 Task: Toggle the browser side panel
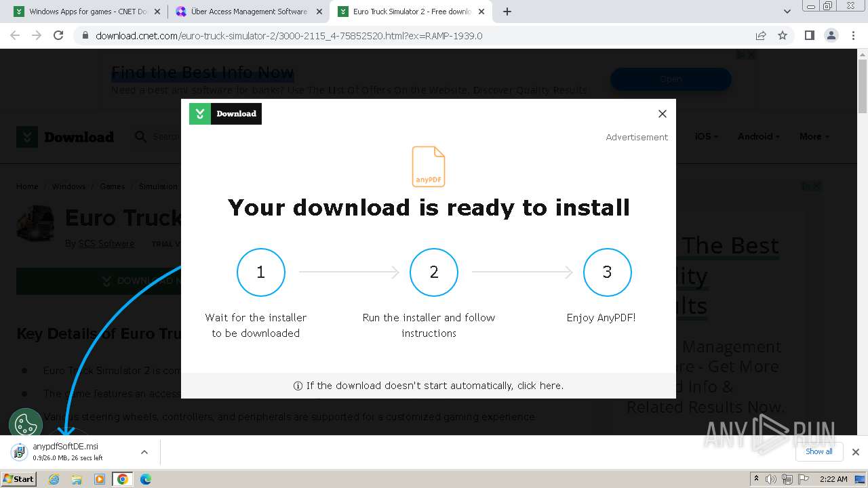[x=809, y=35]
